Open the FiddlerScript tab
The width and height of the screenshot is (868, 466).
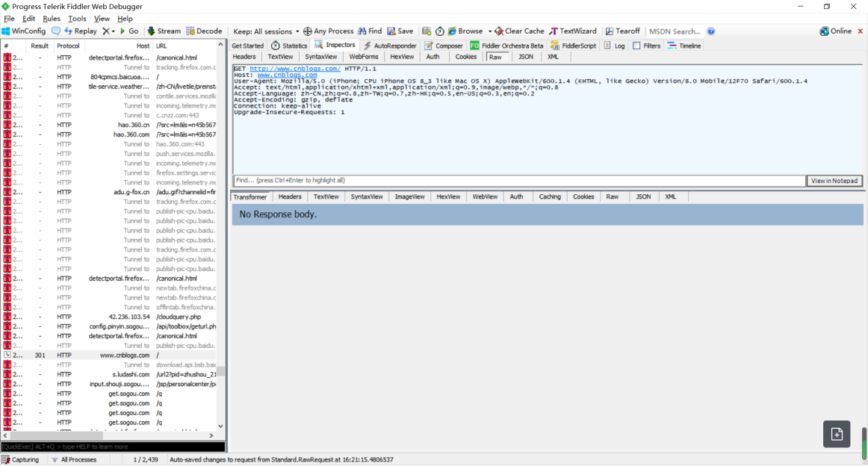573,46
